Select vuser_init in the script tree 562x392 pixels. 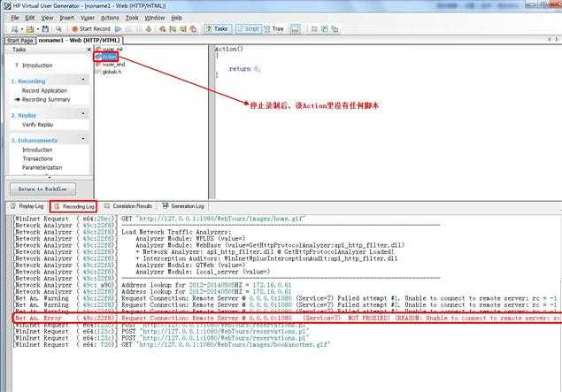pyautogui.click(x=110, y=50)
